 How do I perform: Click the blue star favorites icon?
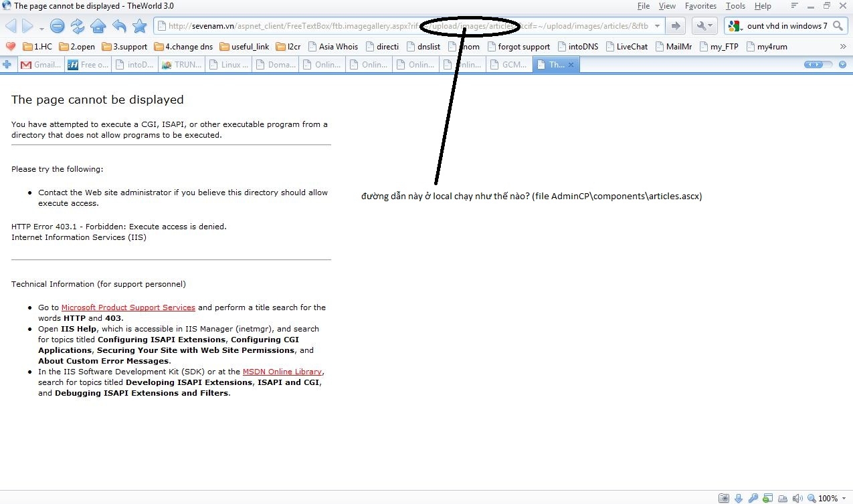point(139,26)
